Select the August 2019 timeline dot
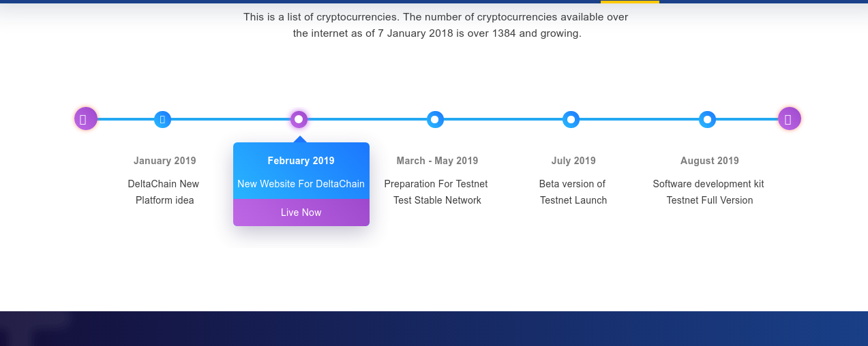 click(x=708, y=119)
